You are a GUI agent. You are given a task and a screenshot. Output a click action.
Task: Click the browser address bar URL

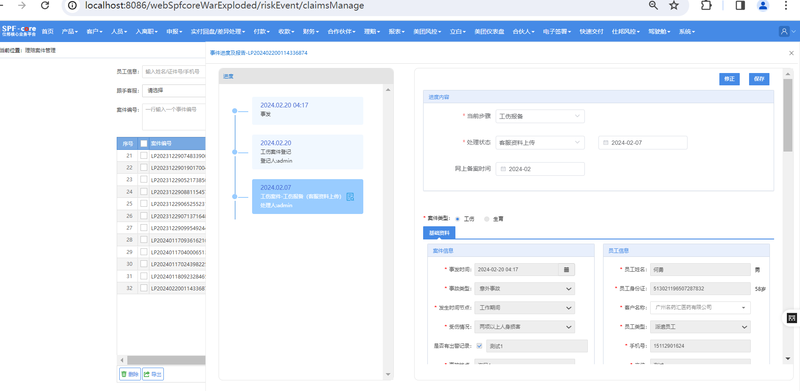(x=223, y=6)
